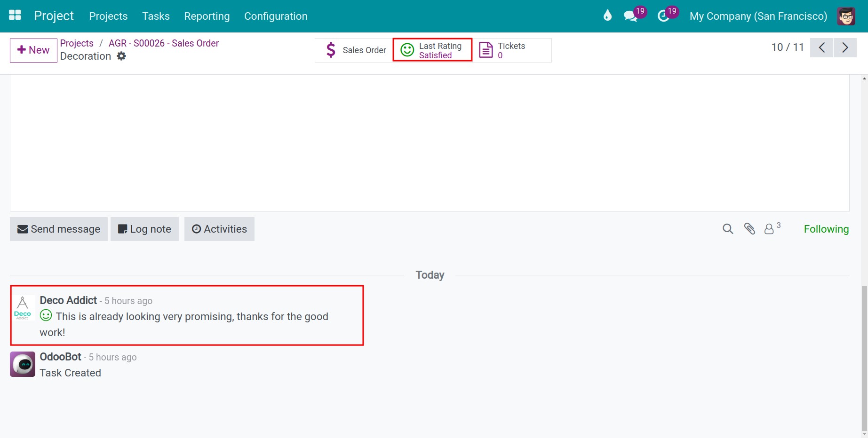Toggle the Following status
This screenshot has width=868, height=438.
click(826, 229)
